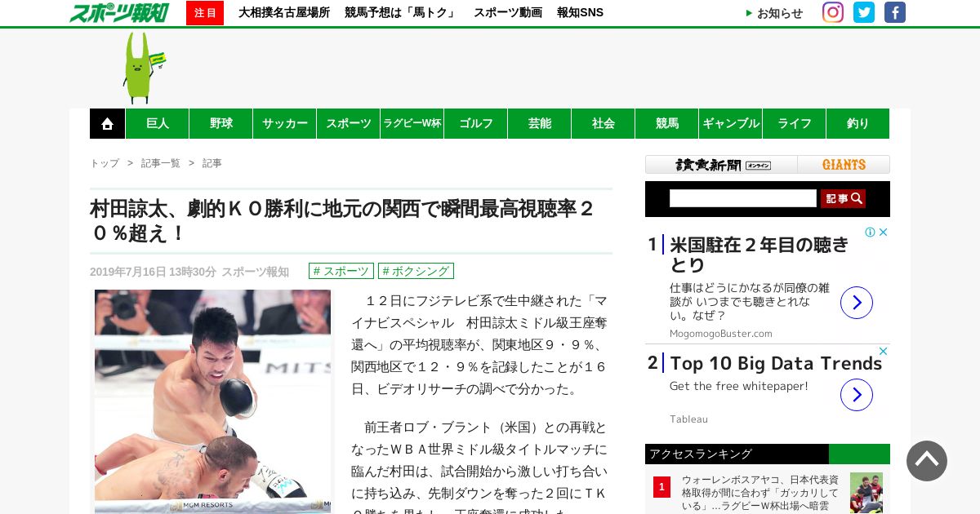Click the arrow on MogomogoBuster ad
Screen dimensions: 980x514
[x=857, y=303]
